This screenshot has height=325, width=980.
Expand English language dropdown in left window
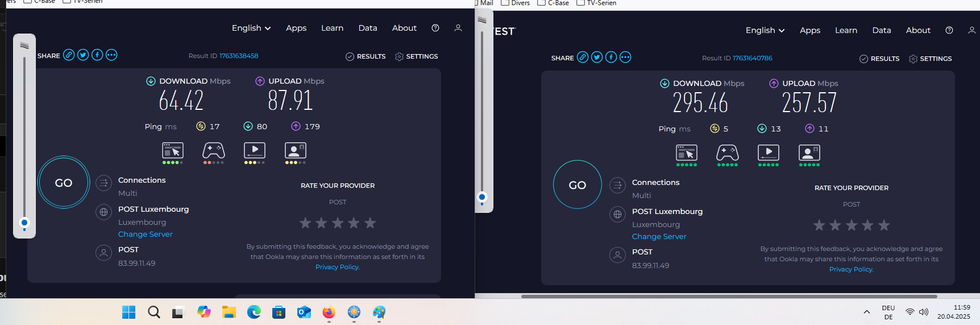[x=251, y=28]
